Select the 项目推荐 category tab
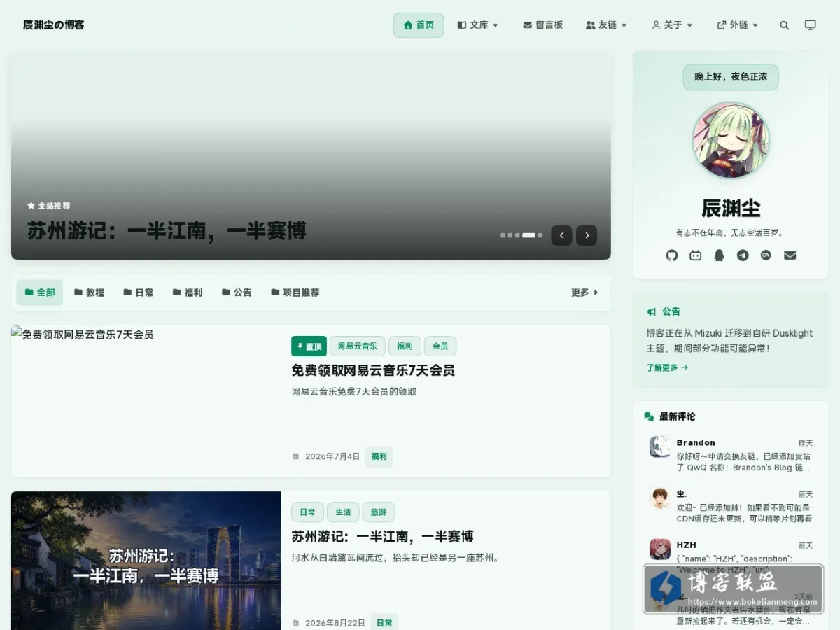This screenshot has width=840, height=630. click(295, 293)
